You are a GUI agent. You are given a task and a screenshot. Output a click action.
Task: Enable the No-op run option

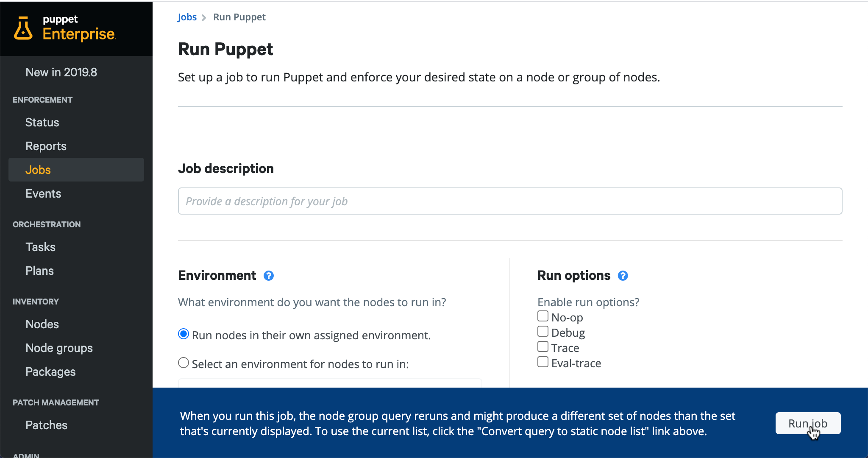pyautogui.click(x=543, y=316)
